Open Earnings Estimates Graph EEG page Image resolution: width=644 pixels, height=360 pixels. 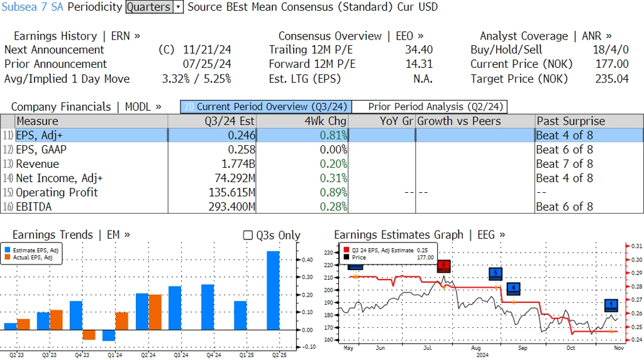coord(419,235)
